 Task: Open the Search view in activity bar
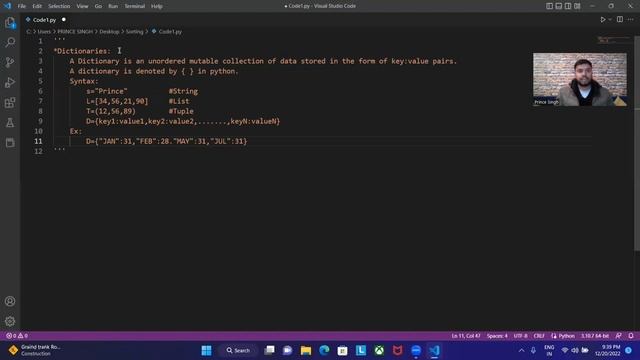coord(10,42)
